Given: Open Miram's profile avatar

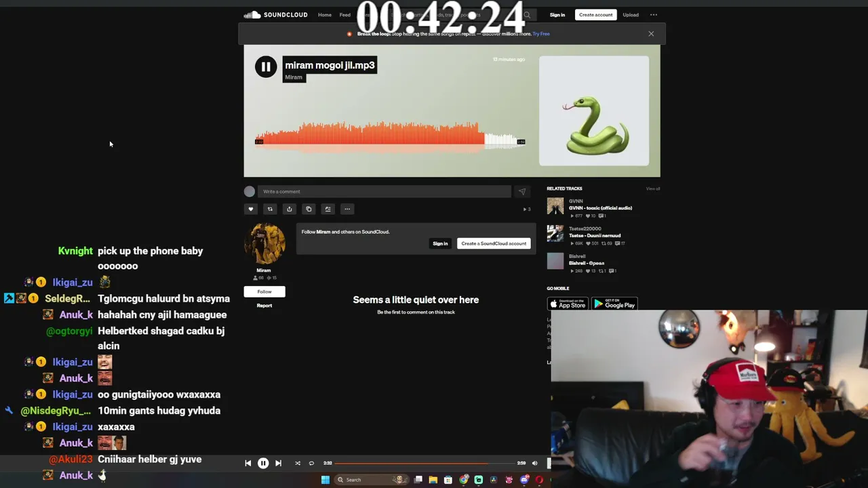Looking at the screenshot, I should point(264,243).
